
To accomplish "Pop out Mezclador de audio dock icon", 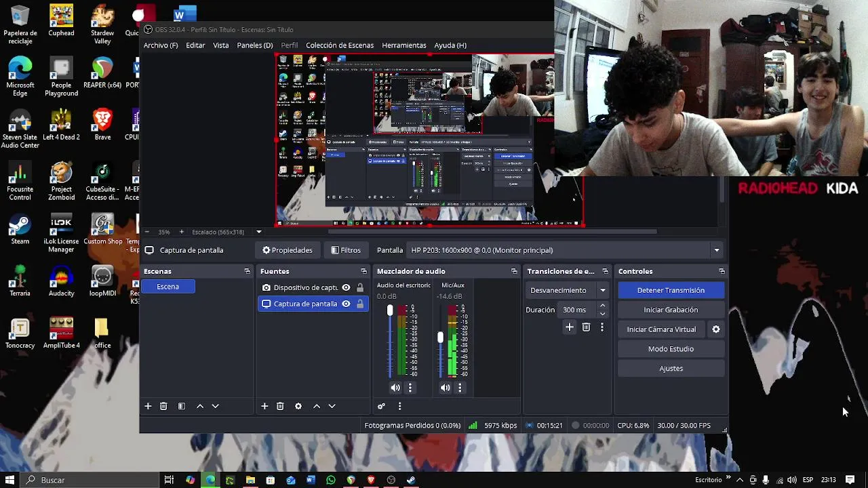I will [514, 271].
